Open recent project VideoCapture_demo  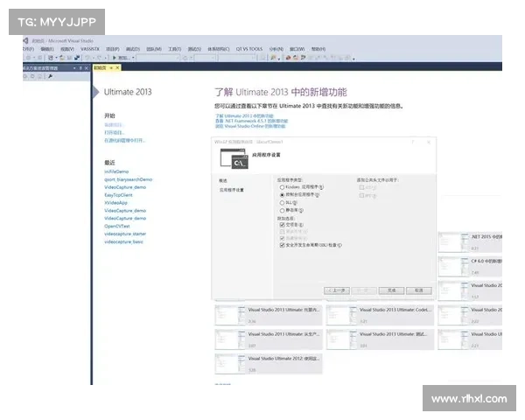click(x=125, y=187)
